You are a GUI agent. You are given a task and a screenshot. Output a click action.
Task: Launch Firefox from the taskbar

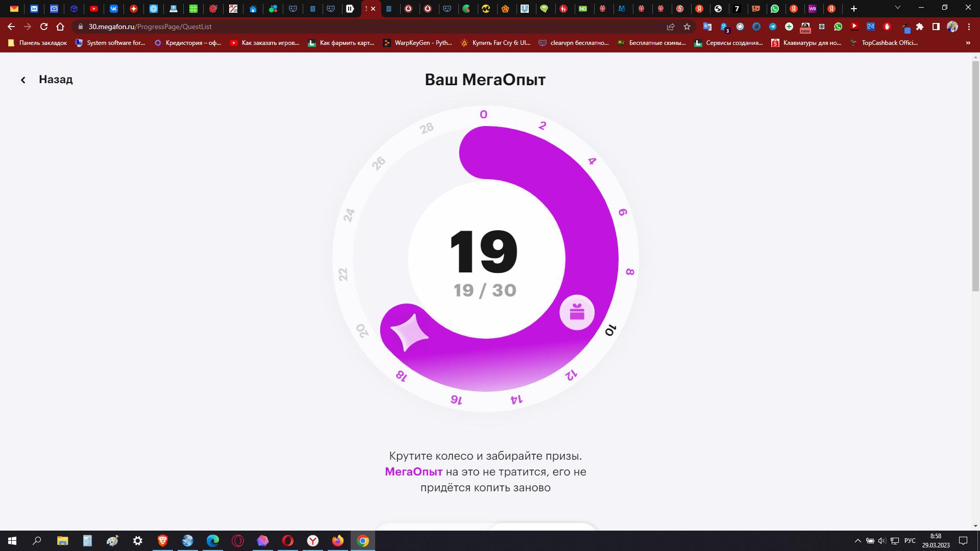pyautogui.click(x=338, y=541)
